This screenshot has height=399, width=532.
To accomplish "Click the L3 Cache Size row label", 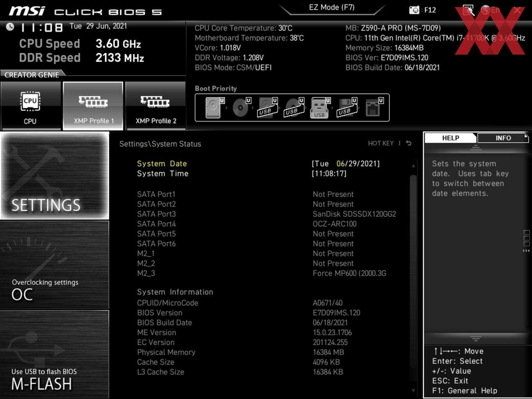I will 160,372.
